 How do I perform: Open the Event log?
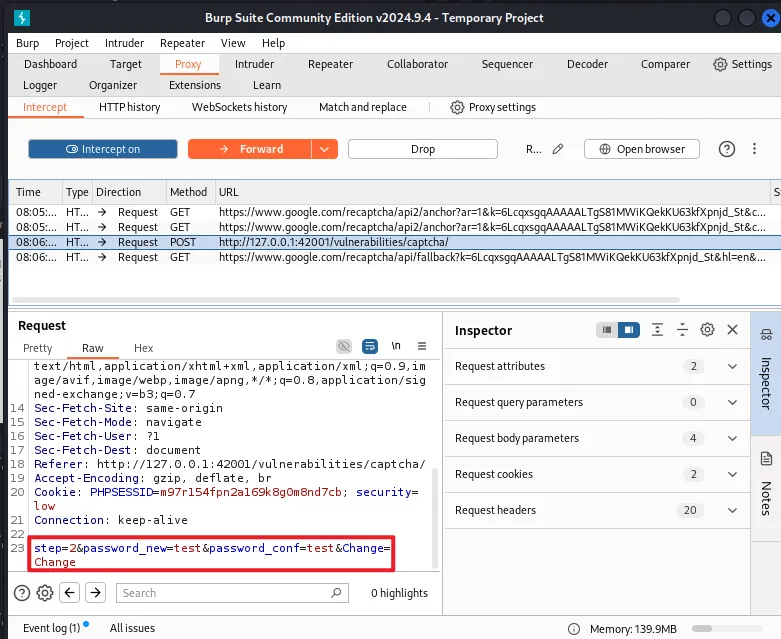(52, 628)
